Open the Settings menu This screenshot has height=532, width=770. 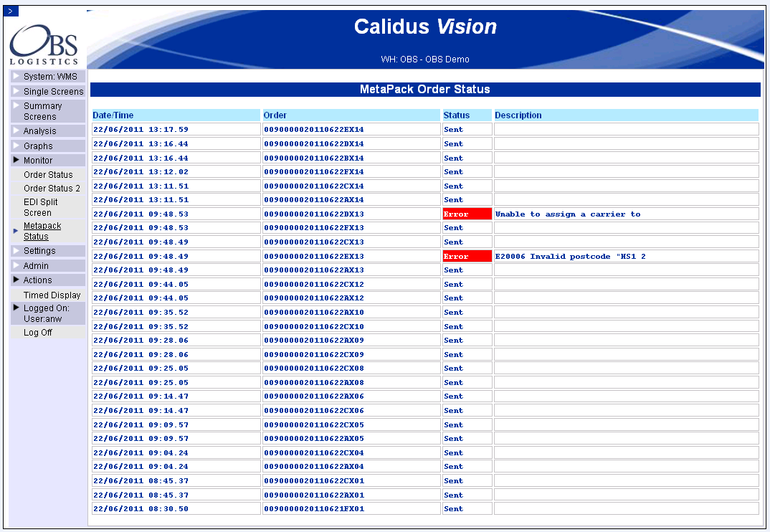tap(39, 250)
